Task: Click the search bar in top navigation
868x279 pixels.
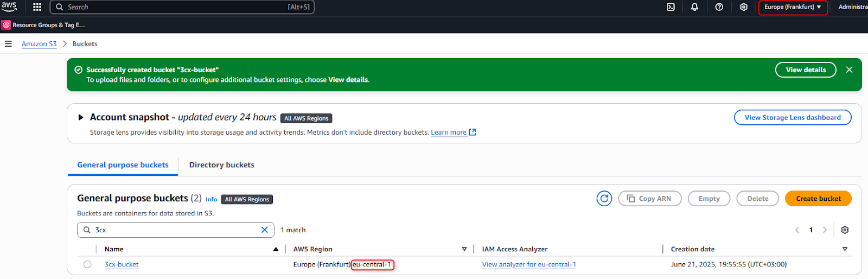Action: pos(182,7)
